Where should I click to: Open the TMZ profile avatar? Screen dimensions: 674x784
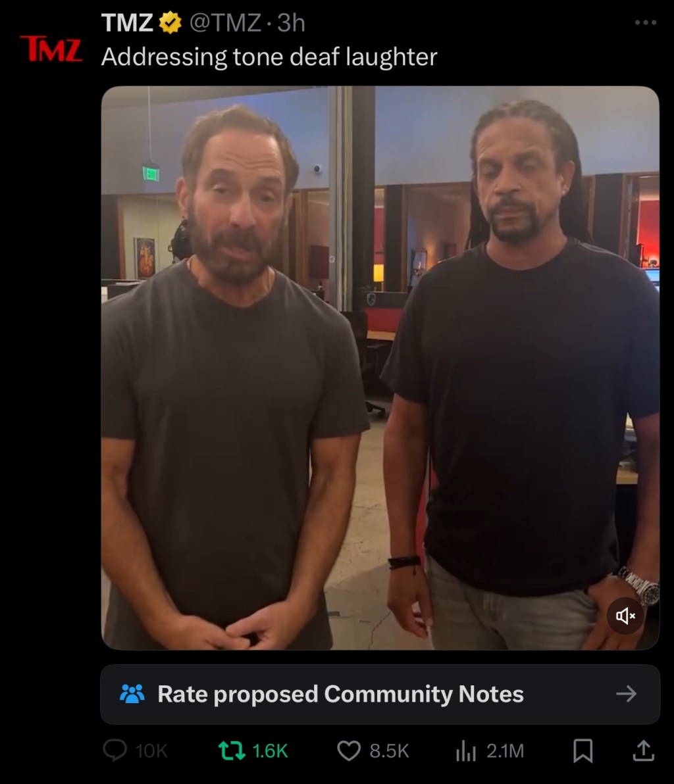[x=51, y=49]
